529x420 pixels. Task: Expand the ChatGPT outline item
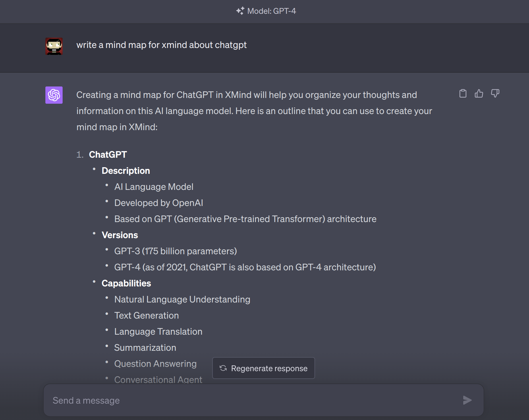coord(108,154)
